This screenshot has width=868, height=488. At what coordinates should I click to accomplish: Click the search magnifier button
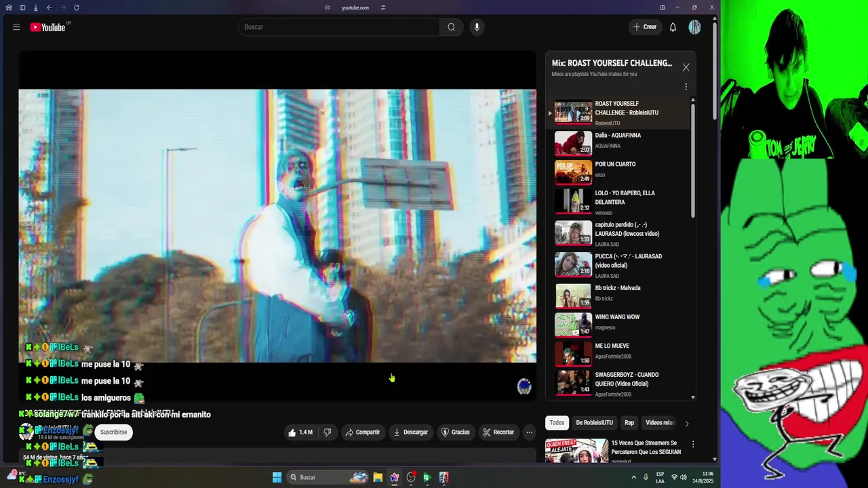point(451,27)
